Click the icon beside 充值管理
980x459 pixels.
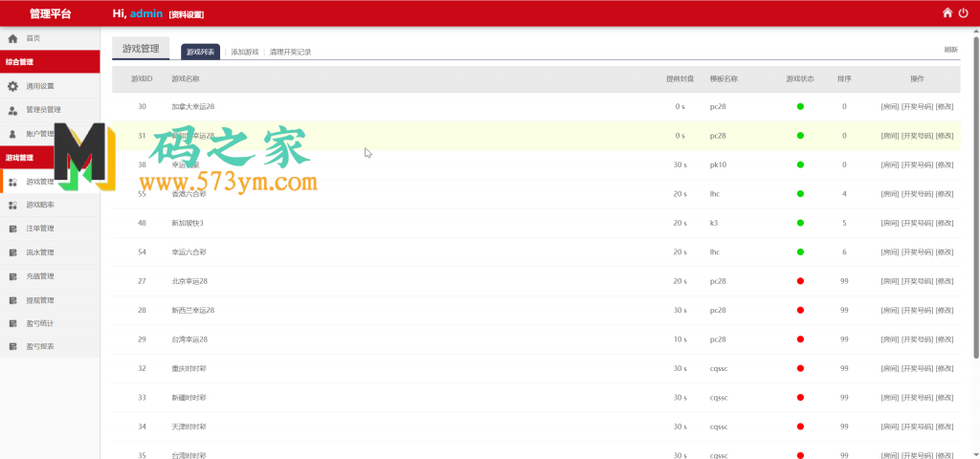click(12, 276)
